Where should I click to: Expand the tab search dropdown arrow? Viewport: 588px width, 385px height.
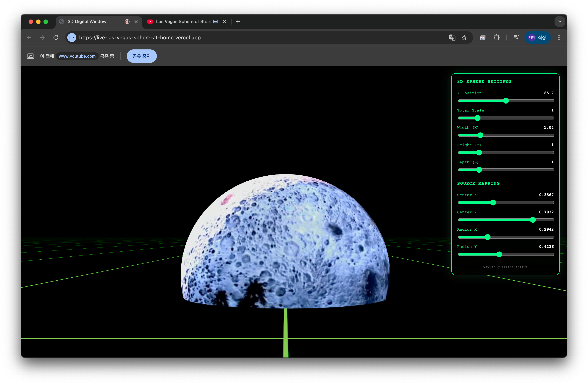click(x=560, y=22)
